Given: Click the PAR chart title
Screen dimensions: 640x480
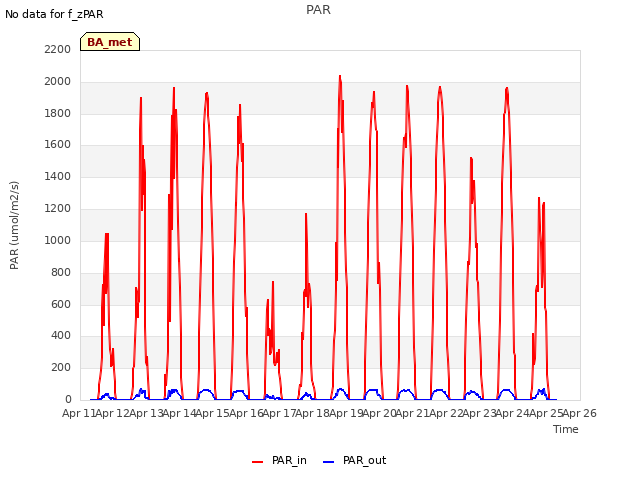Looking at the screenshot, I should 318,9.
